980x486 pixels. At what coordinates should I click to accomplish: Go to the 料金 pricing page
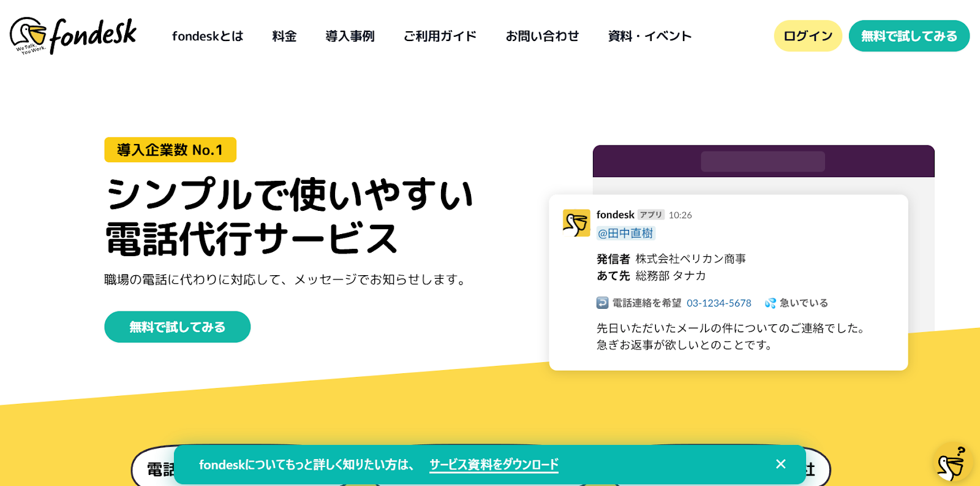point(284,36)
